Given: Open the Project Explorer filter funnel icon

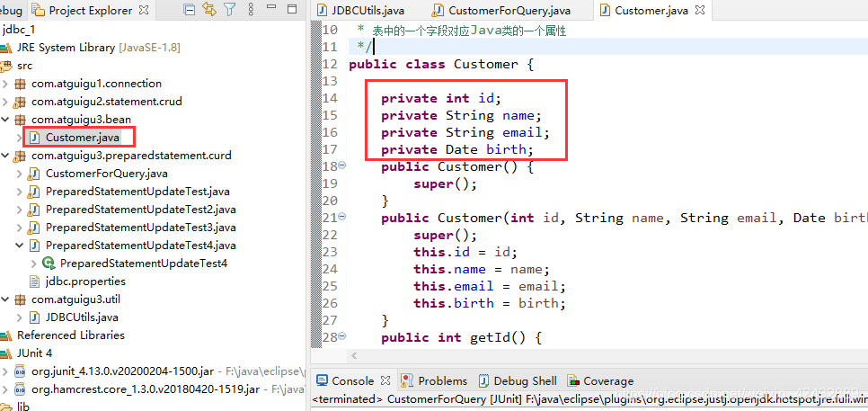Looking at the screenshot, I should click(230, 9).
